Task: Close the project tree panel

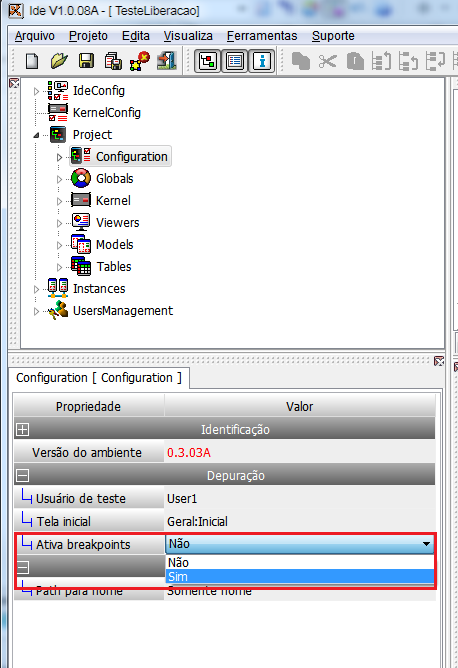Action: click(x=14, y=84)
